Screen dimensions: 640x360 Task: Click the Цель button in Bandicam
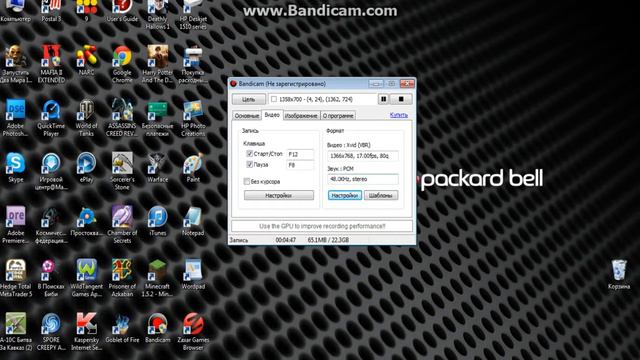249,99
